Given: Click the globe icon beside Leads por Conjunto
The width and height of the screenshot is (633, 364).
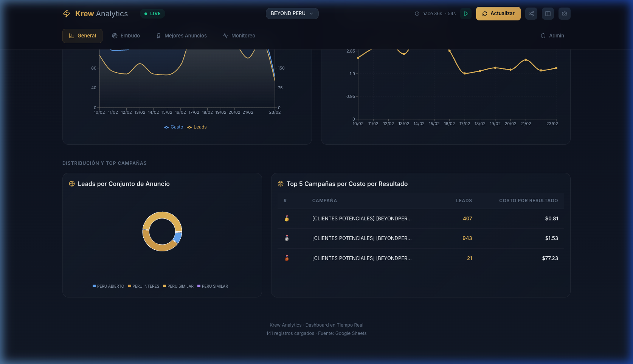Looking at the screenshot, I should point(72,184).
